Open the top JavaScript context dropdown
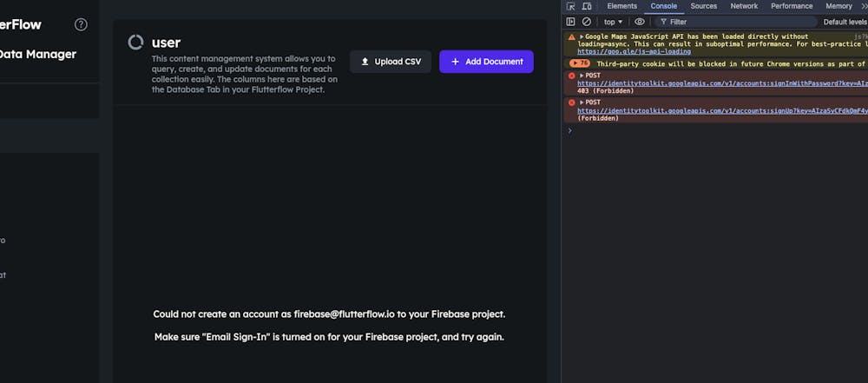 614,22
